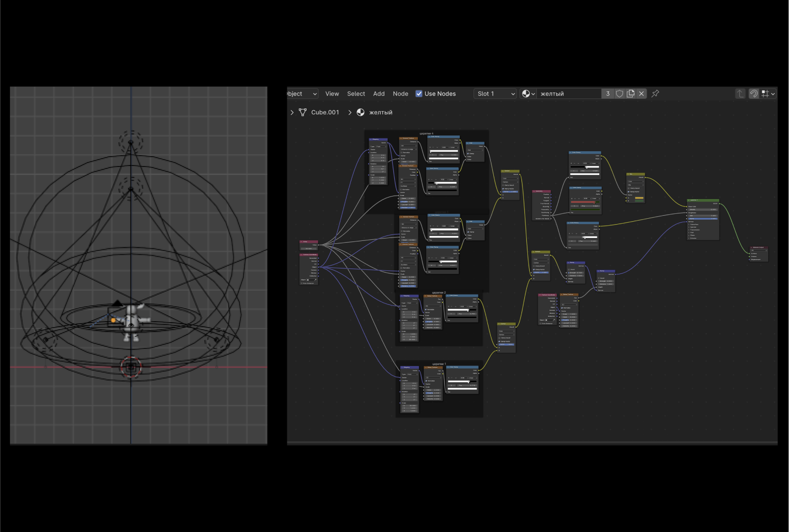The width and height of the screenshot is (789, 532).
Task: Click the fake user shield icon
Action: click(619, 94)
